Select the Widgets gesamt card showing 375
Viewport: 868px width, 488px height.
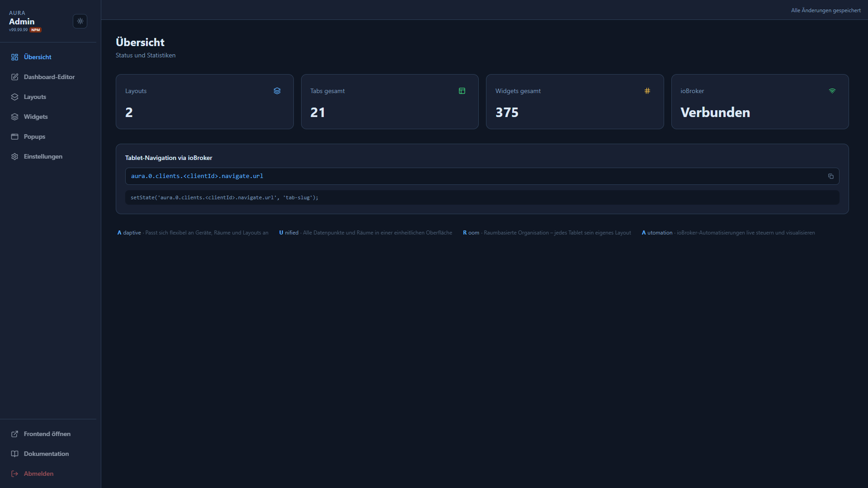575,102
